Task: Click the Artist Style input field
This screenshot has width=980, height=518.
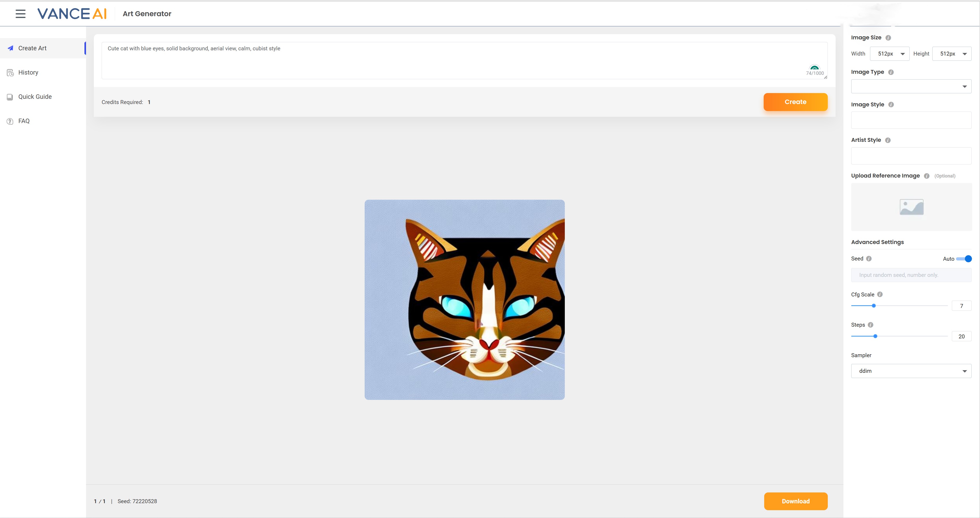Action: 911,156
